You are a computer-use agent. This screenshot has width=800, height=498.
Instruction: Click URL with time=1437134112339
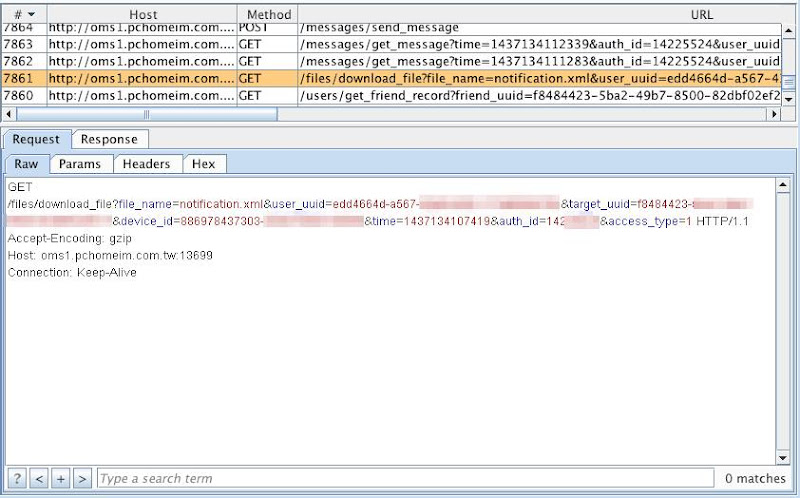click(x=539, y=44)
